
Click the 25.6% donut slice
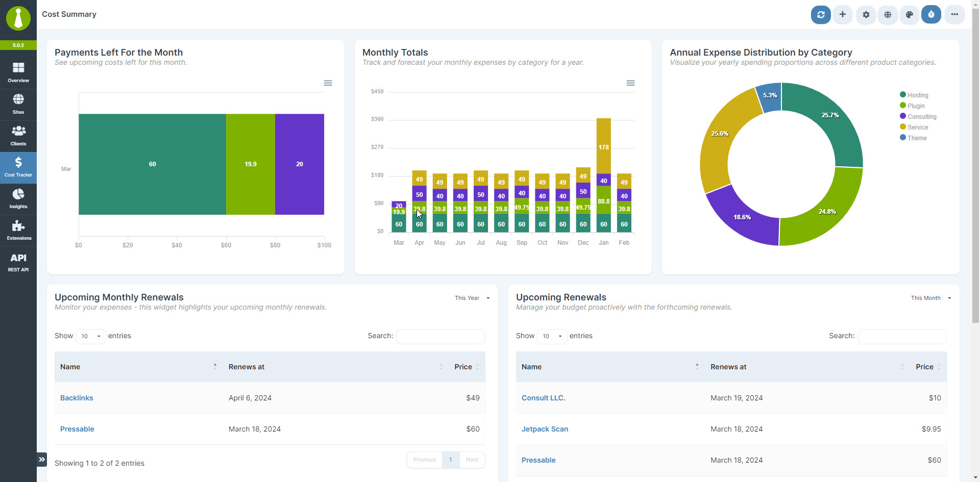(x=720, y=134)
